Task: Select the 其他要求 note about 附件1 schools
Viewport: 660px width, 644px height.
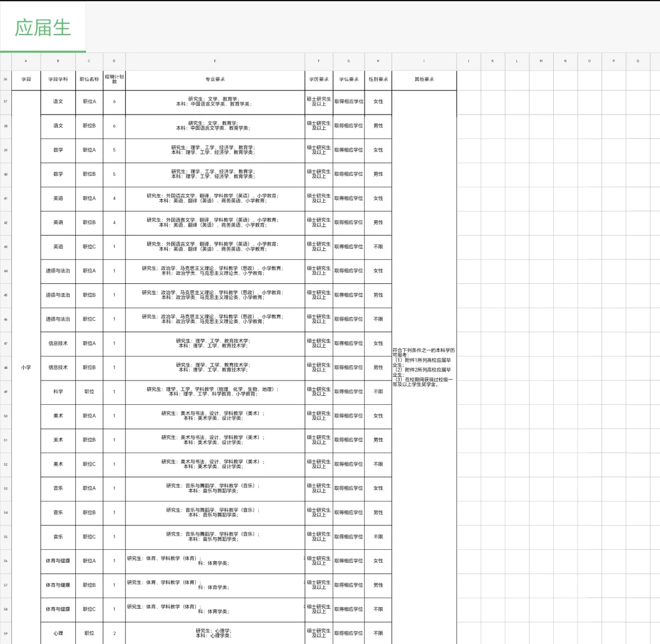Action: [x=424, y=368]
